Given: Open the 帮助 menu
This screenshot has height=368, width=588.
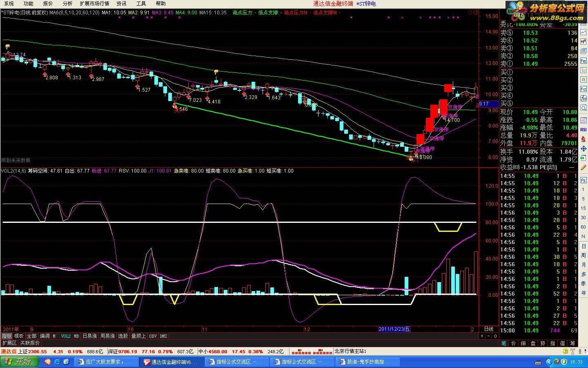Looking at the screenshot, I should point(160,4).
